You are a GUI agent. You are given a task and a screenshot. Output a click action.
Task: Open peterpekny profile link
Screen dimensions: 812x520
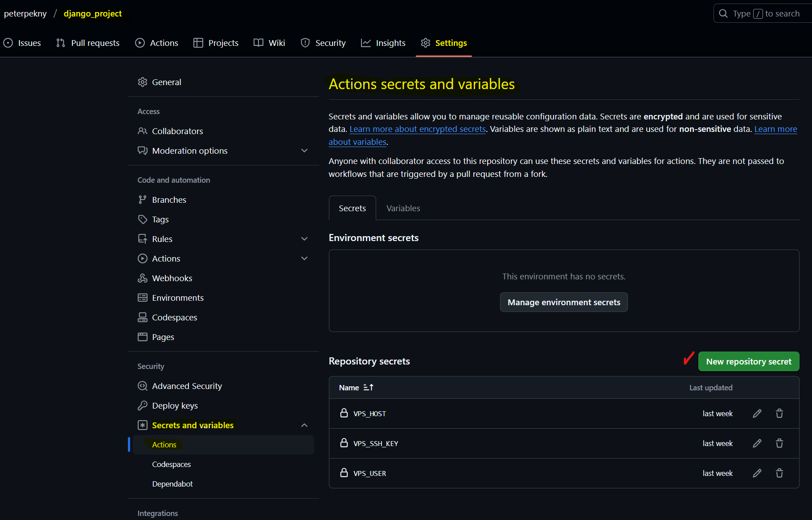(25, 13)
